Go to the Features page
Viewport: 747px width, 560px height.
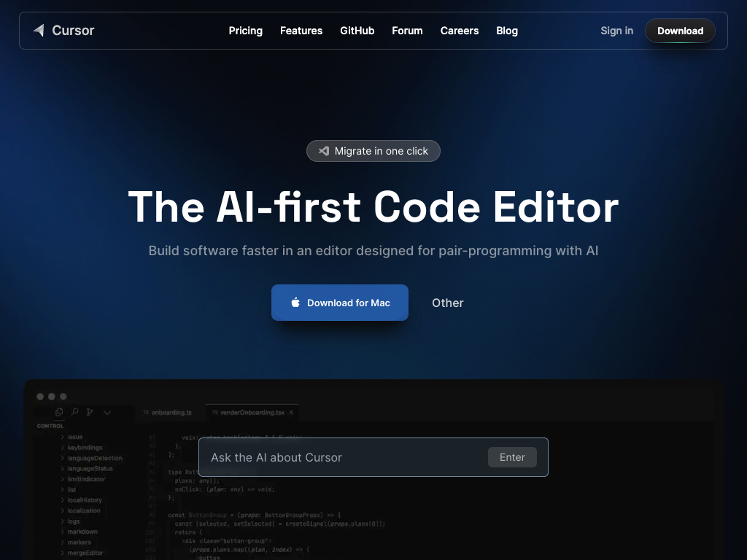point(301,31)
